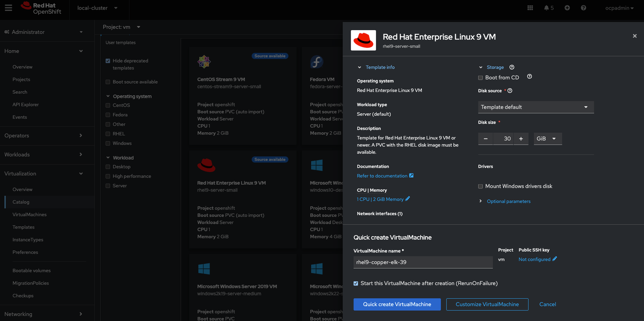The width and height of the screenshot is (644, 321).
Task: Edit Public SSH key with the pencil icon
Action: click(x=555, y=259)
